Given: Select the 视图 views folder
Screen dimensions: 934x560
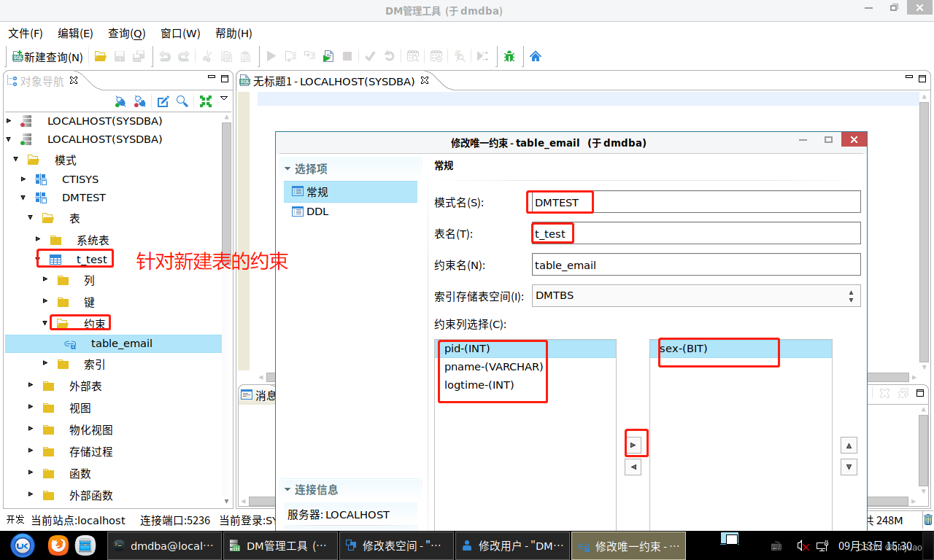Looking at the screenshot, I should (80, 408).
